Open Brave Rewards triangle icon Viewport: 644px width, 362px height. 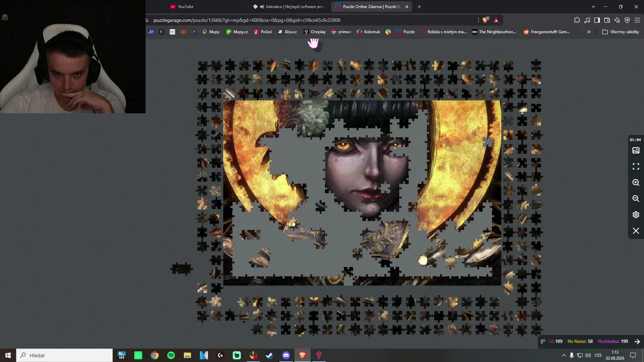[496, 20]
